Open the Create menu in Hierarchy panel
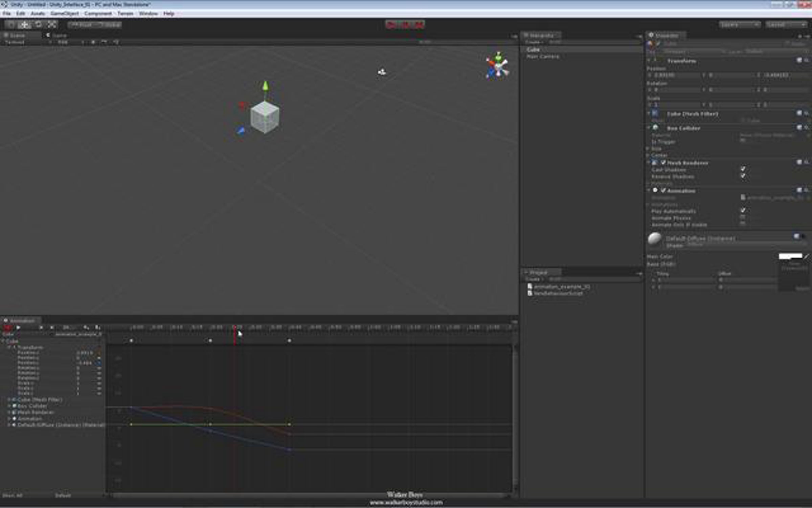The height and width of the screenshot is (508, 812). pyautogui.click(x=534, y=42)
